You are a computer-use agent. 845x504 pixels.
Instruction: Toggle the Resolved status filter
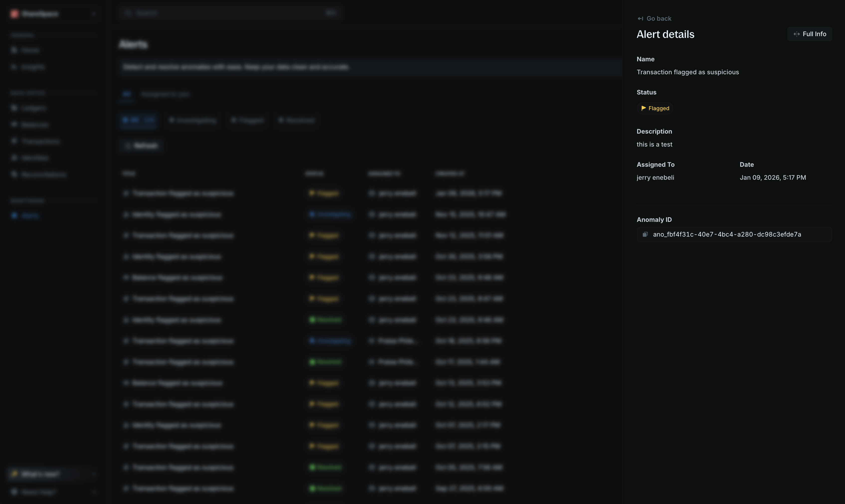[296, 120]
